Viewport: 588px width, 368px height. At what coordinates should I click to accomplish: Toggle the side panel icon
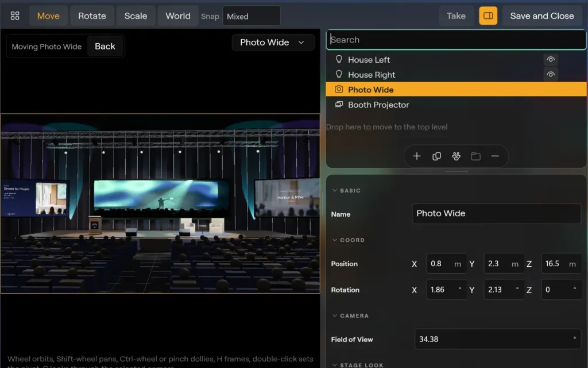[488, 16]
